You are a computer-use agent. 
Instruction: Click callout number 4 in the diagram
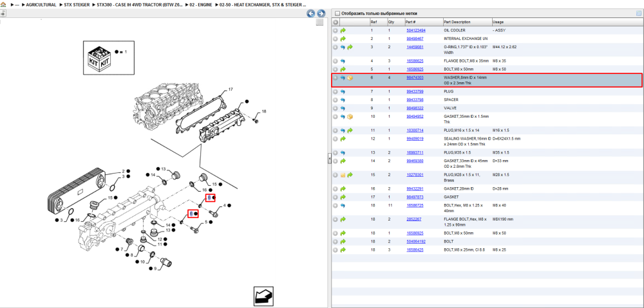click(225, 204)
